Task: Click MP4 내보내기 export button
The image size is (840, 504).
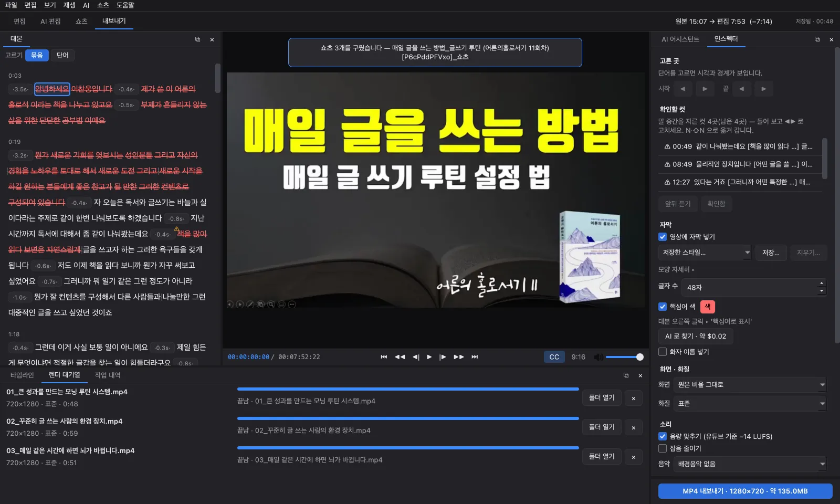Action: [x=745, y=491]
